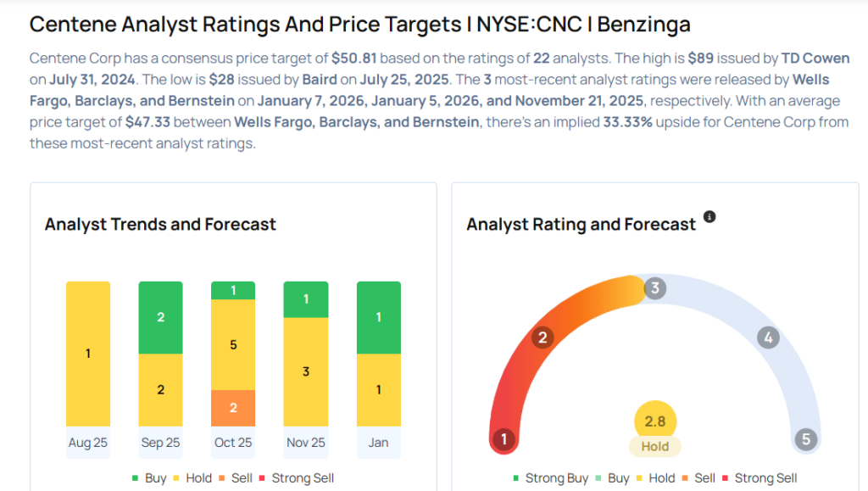The width and height of the screenshot is (868, 491).
Task: Click gauge marker number 2
Action: [542, 338]
